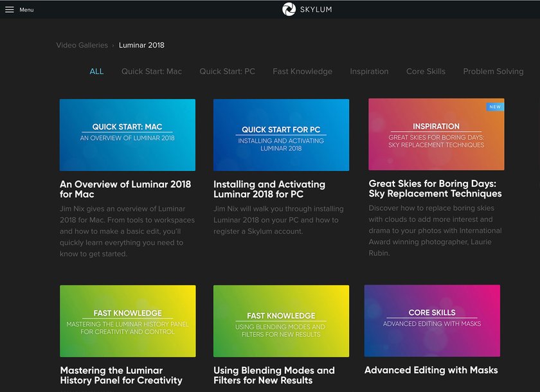Open the Inspiration sky replacement thumbnail
Screen dimensions: 540x392
(x=437, y=134)
